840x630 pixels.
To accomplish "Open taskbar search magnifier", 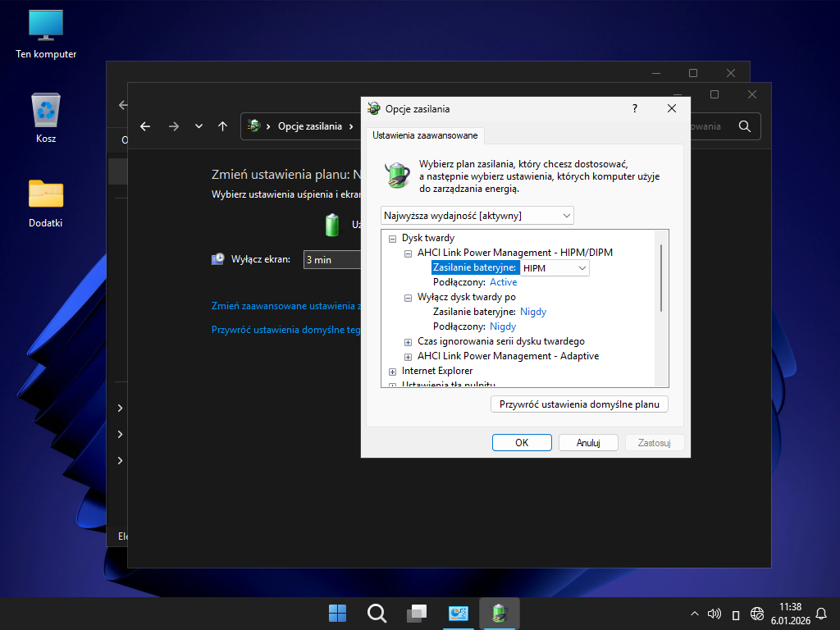I will (x=377, y=613).
